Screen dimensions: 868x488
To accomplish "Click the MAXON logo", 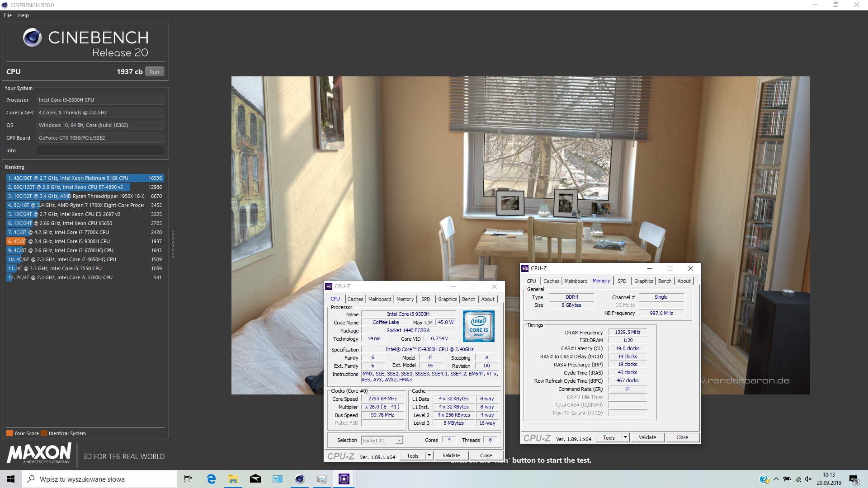I will 39,453.
